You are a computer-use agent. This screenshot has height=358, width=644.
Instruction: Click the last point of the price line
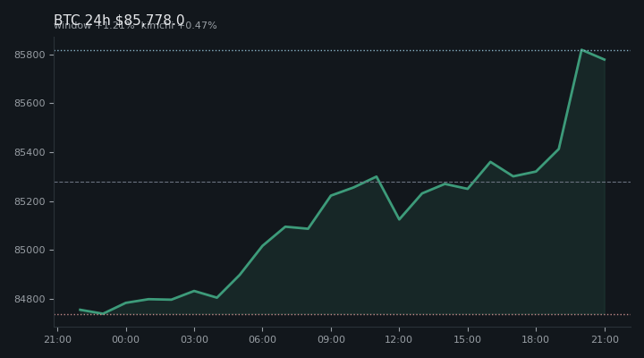coord(605,60)
